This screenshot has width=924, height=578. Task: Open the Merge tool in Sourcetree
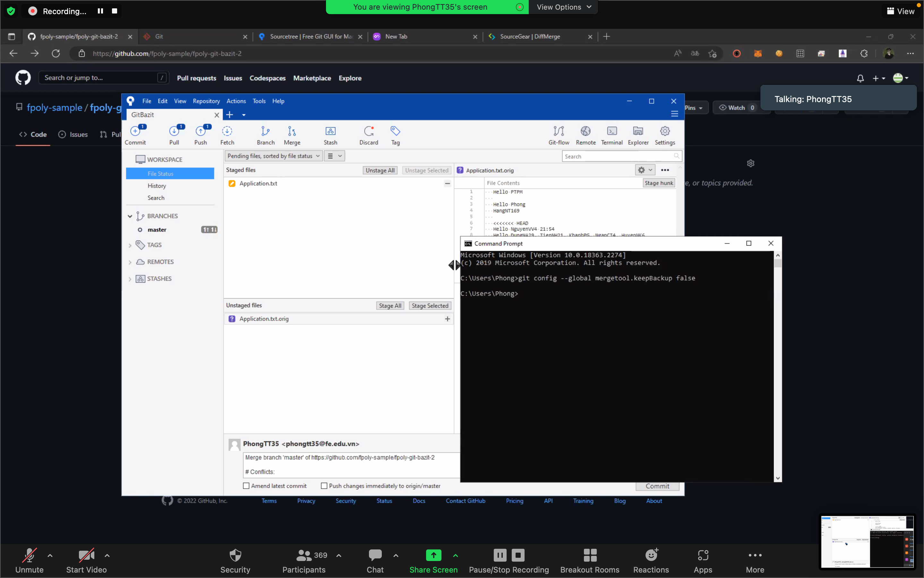[292, 135]
